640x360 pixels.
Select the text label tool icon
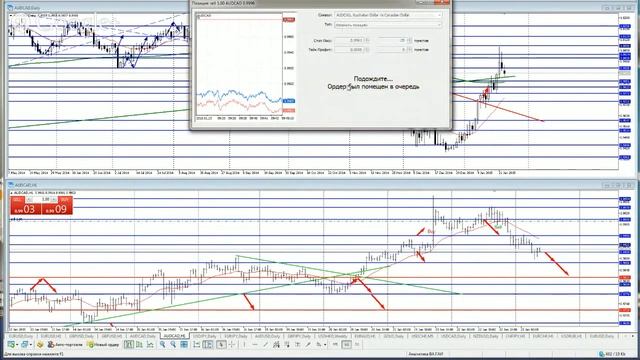coord(308,344)
